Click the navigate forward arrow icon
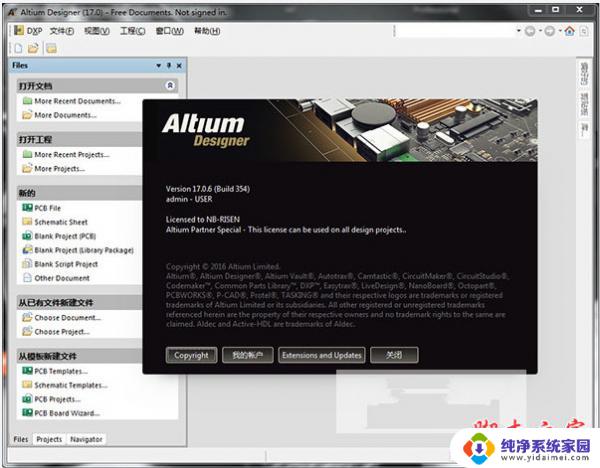 pyautogui.click(x=549, y=31)
